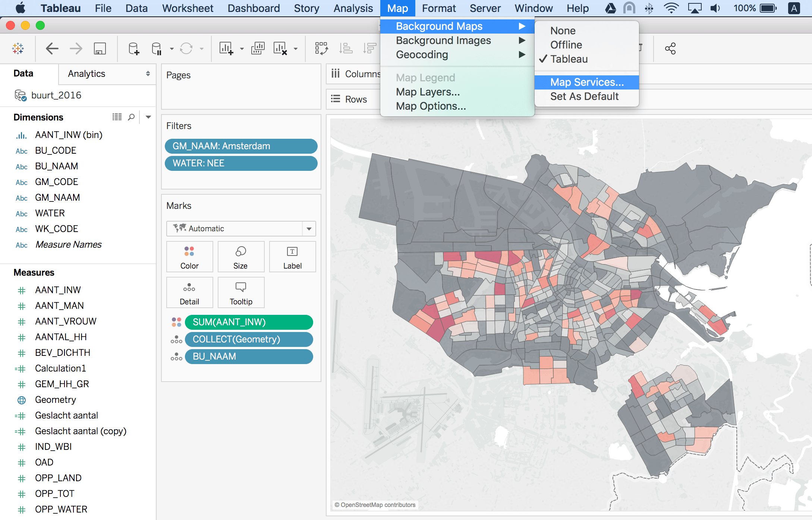Open the Automatic mark type dropdown
Image resolution: width=812 pixels, height=520 pixels.
click(308, 229)
